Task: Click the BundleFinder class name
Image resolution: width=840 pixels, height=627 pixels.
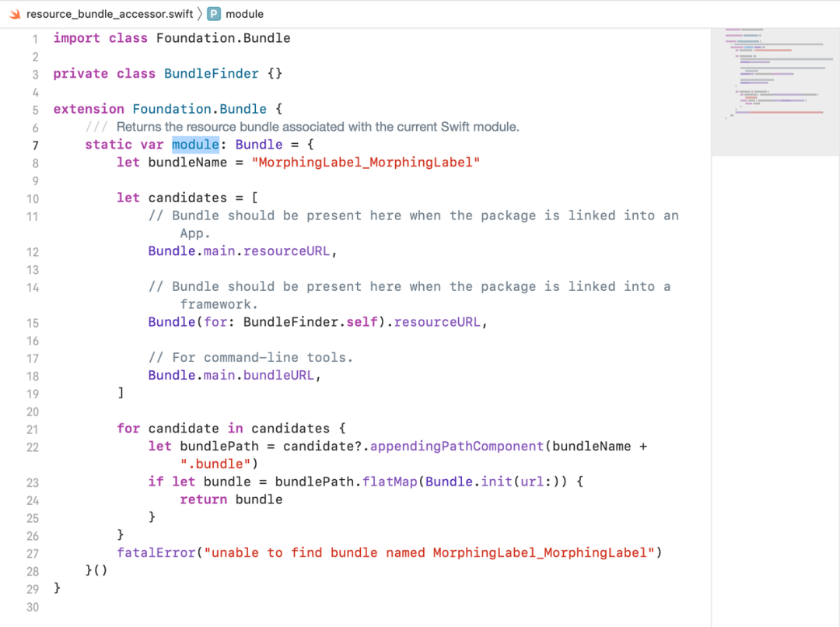Action: [x=211, y=73]
